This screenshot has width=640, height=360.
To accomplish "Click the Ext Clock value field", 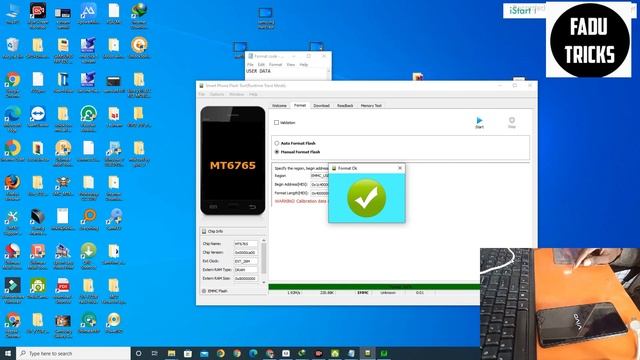I will (x=246, y=261).
